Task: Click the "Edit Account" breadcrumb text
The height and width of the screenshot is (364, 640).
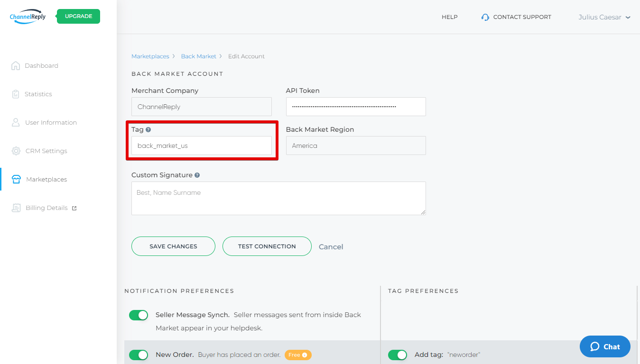Action: tap(246, 56)
